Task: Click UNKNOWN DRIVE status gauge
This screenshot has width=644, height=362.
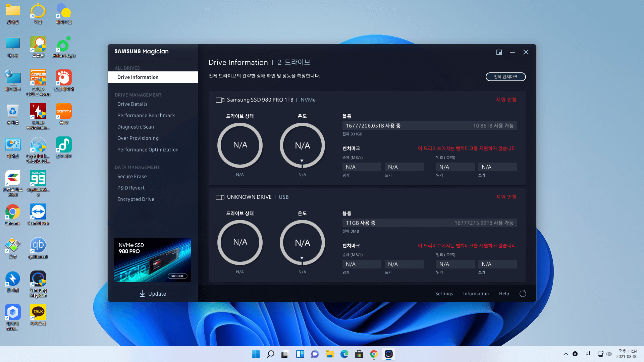Action: coord(240,242)
